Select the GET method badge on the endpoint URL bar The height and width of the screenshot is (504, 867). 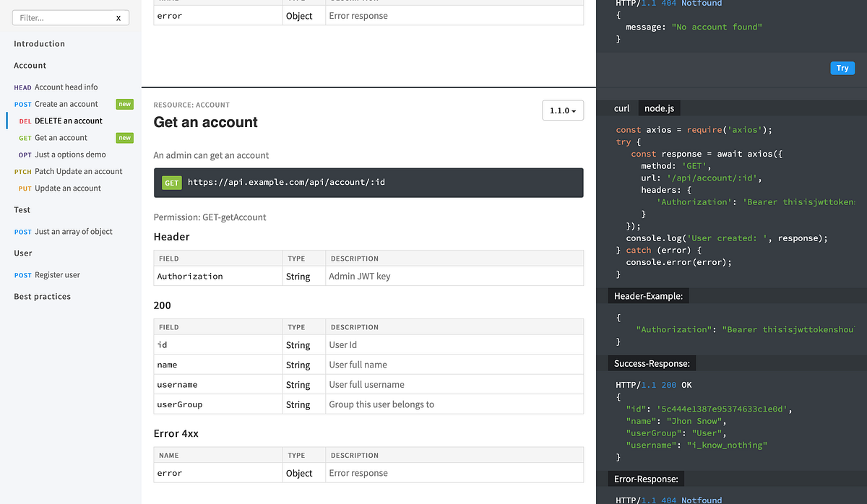pos(171,183)
